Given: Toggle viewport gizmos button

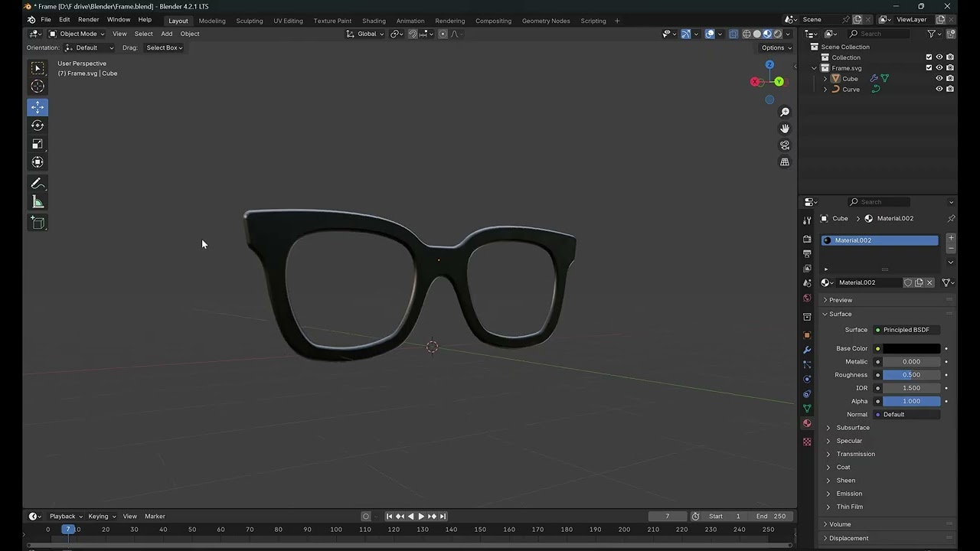Looking at the screenshot, I should (686, 34).
